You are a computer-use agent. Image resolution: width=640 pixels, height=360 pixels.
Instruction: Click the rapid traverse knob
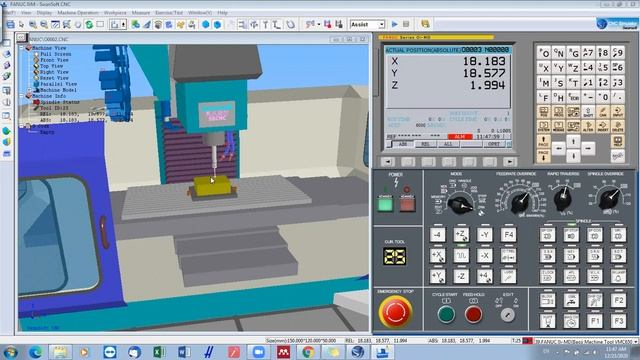[563, 198]
